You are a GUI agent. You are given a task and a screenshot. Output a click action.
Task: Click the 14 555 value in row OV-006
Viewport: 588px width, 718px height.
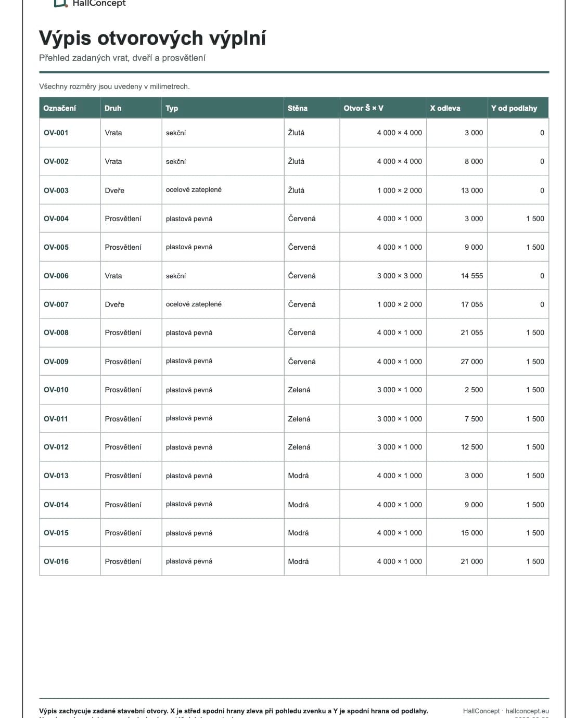[x=472, y=276]
